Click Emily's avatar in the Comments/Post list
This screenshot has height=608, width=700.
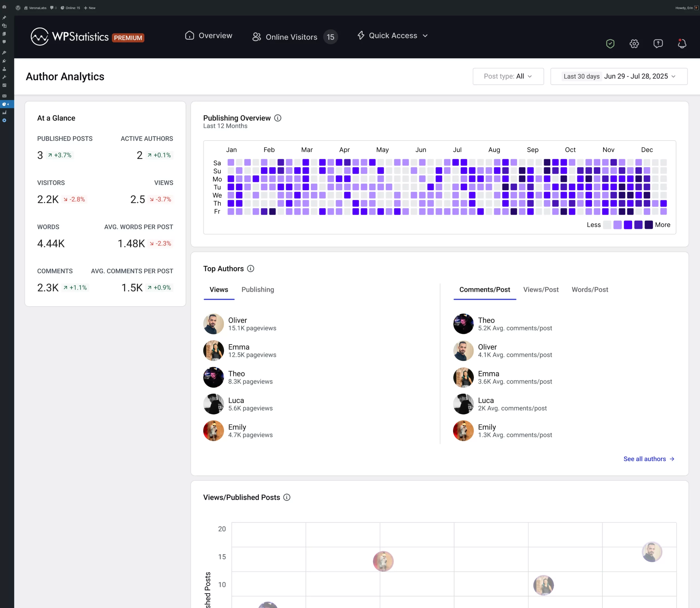pyautogui.click(x=463, y=431)
